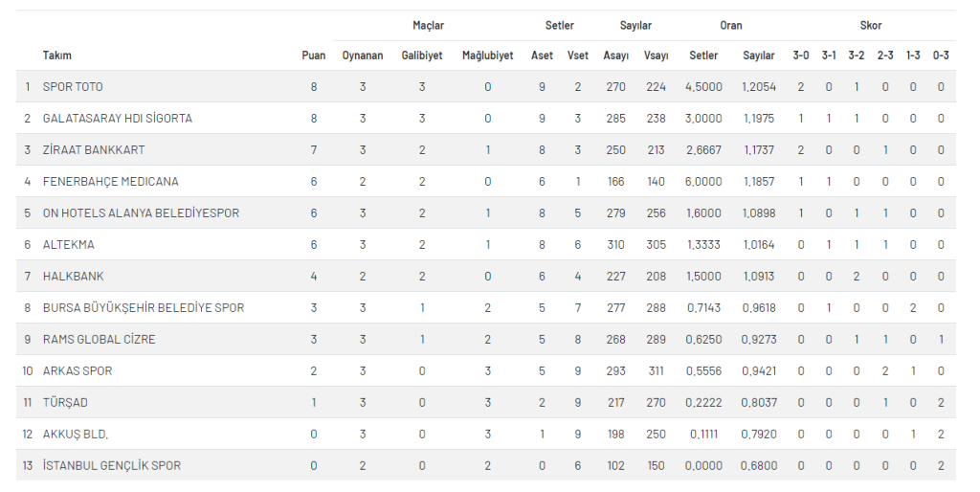Select the Takım column header

tap(56, 56)
